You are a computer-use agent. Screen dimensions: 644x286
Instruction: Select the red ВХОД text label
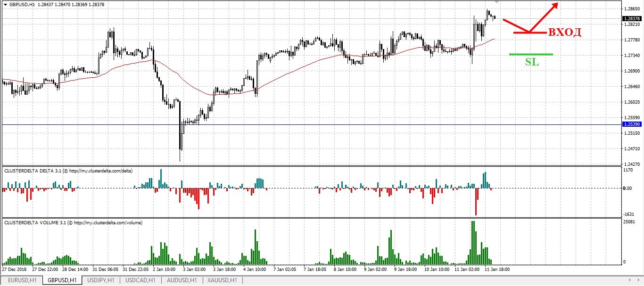click(x=564, y=33)
